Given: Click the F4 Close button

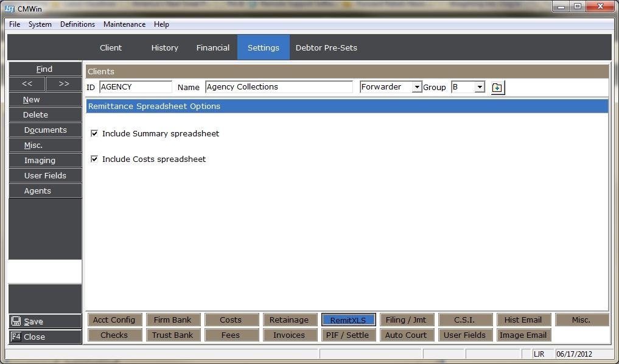Looking at the screenshot, I should pos(45,337).
